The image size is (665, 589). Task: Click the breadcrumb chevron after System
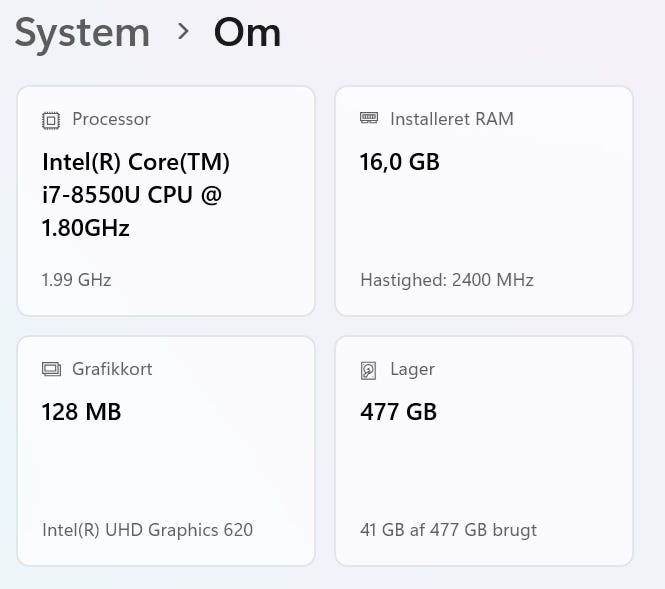pyautogui.click(x=182, y=32)
